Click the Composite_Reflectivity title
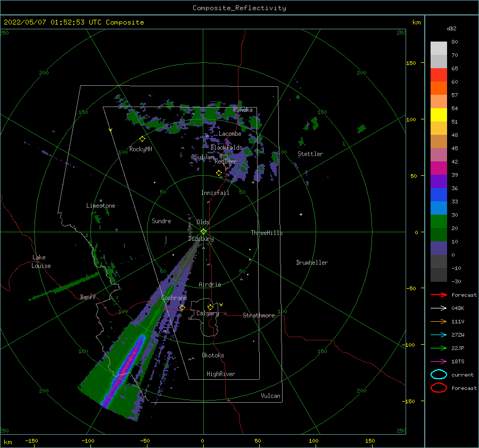The image size is (479, 448). (x=240, y=8)
